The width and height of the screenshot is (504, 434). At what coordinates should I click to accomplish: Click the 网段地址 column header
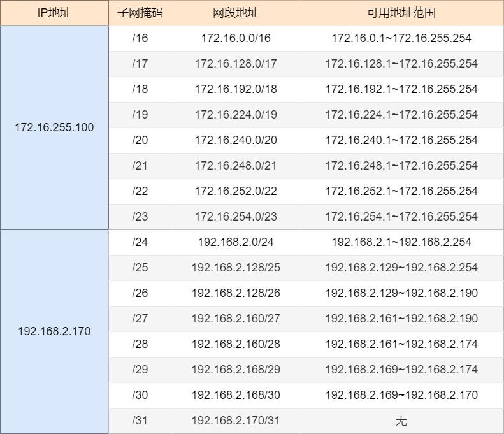tap(236, 13)
